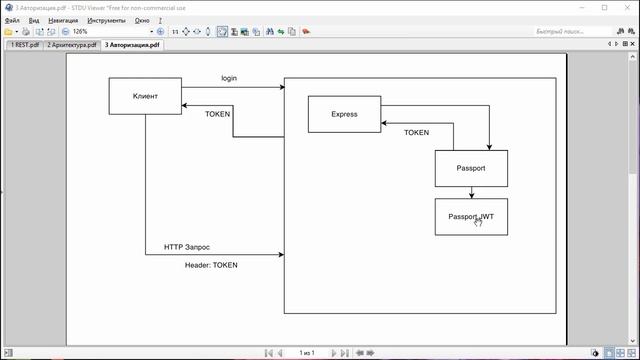The image size is (640, 360).
Task: Go to the next page
Action: point(333,353)
